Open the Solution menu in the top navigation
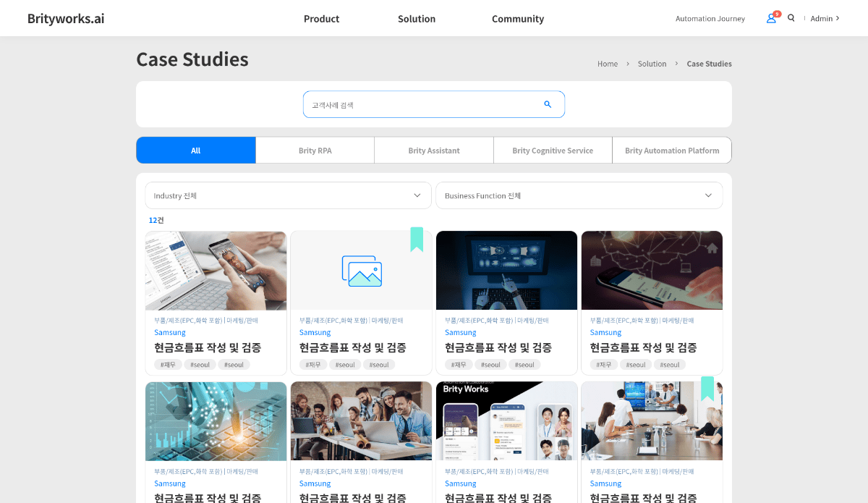Image resolution: width=868 pixels, height=503 pixels. pyautogui.click(x=417, y=19)
